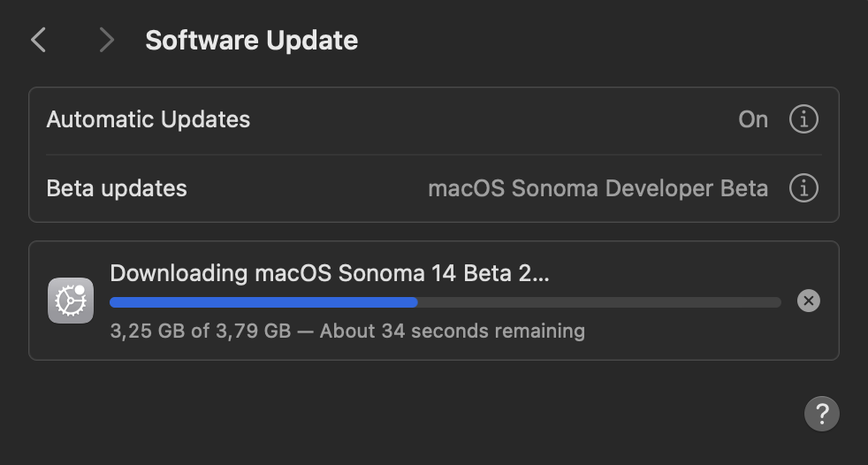Viewport: 868px width, 465px height.
Task: Open the help question mark button
Action: 821,413
